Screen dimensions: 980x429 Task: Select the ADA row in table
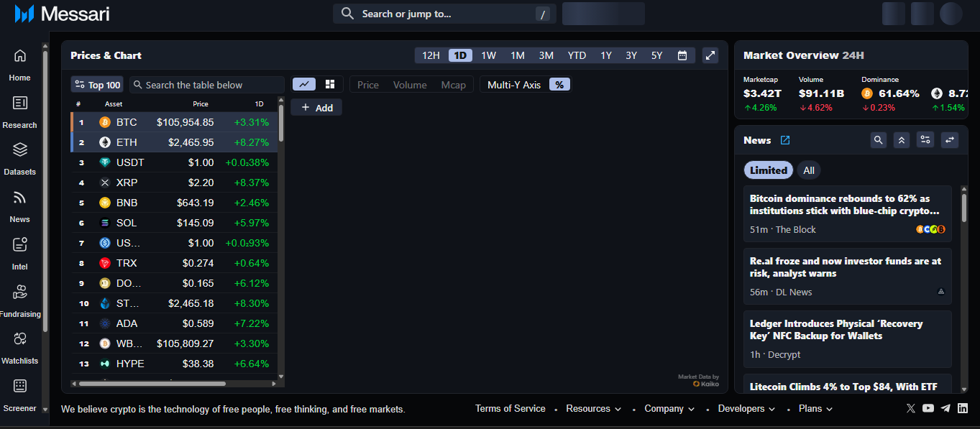[174, 323]
